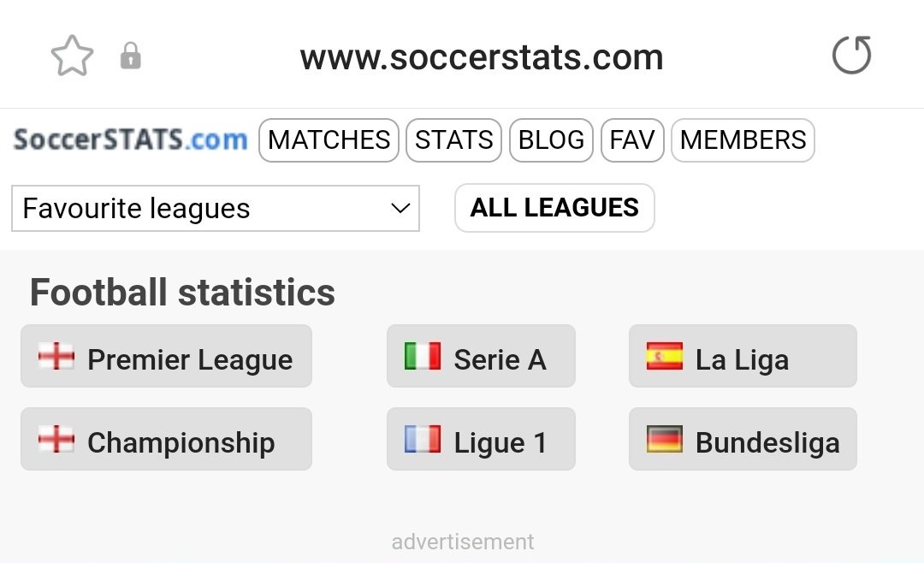Open Bundesliga statistics
924x563 pixels.
pos(767,442)
